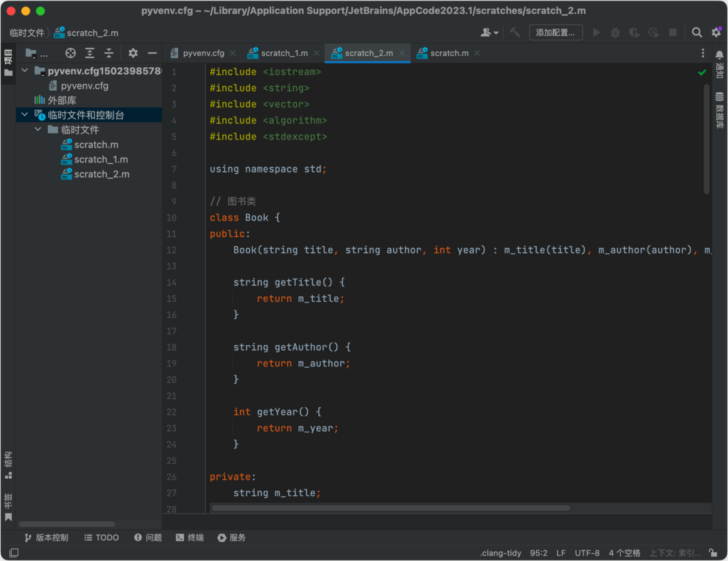Click the Debug bug icon
The height and width of the screenshot is (561, 728).
(x=615, y=33)
